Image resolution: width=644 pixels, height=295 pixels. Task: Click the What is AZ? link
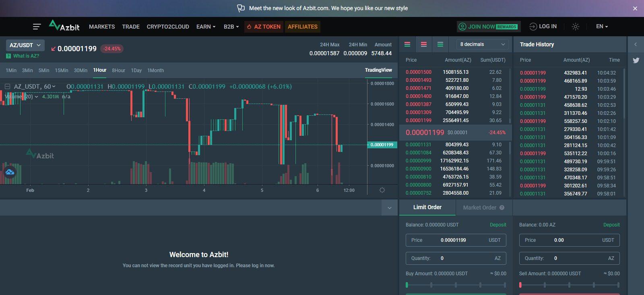click(x=26, y=56)
